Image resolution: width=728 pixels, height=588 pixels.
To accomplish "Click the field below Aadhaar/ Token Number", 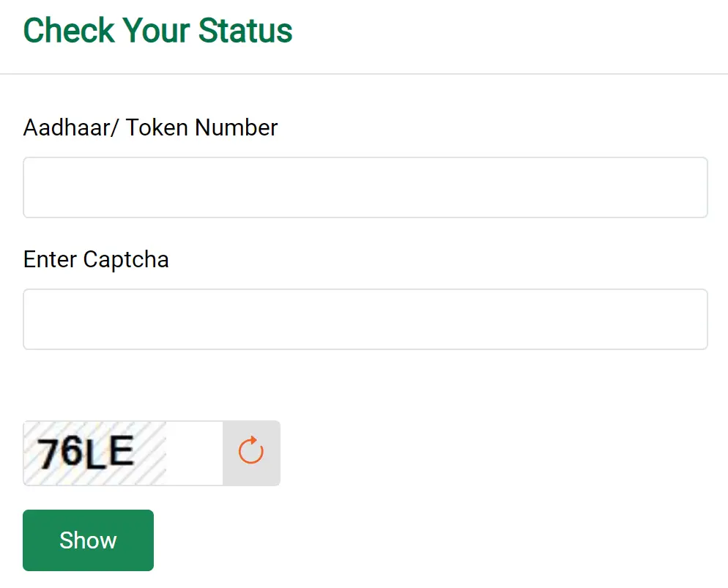I will tap(365, 187).
